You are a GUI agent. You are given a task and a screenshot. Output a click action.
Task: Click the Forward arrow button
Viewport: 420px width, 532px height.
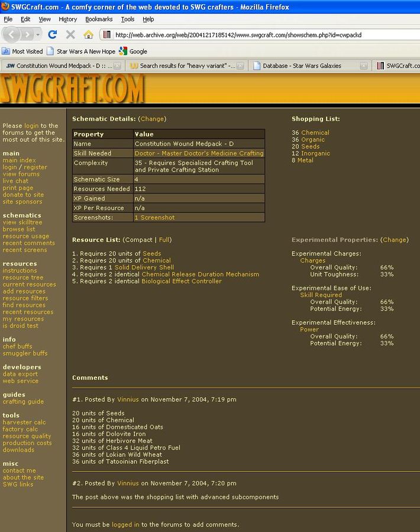(x=28, y=34)
